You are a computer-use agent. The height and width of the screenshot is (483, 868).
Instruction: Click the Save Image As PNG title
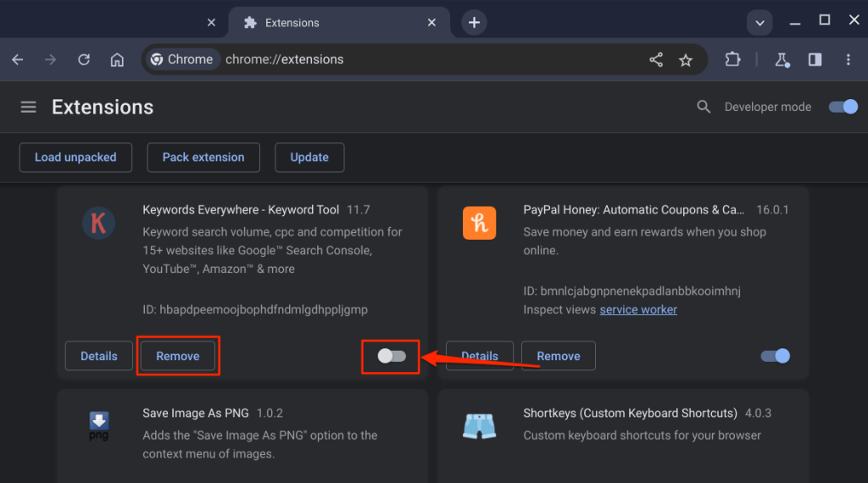[x=196, y=414]
